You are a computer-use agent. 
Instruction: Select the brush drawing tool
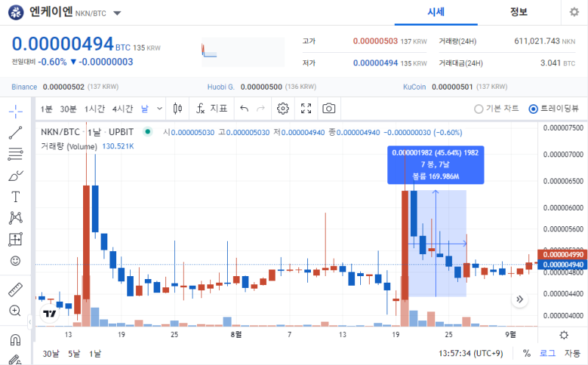(15, 176)
